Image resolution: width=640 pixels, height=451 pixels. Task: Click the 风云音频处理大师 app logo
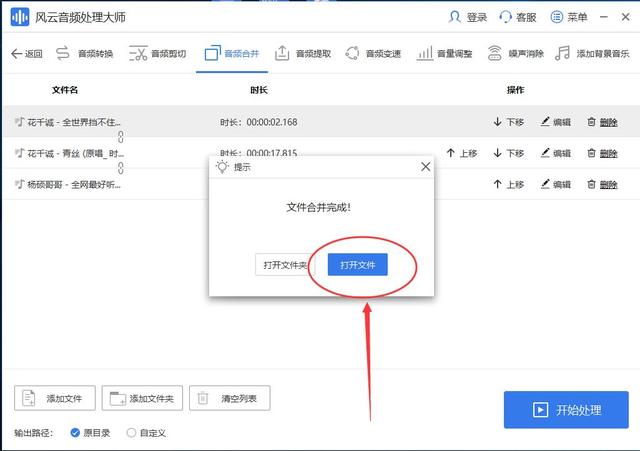tap(20, 17)
